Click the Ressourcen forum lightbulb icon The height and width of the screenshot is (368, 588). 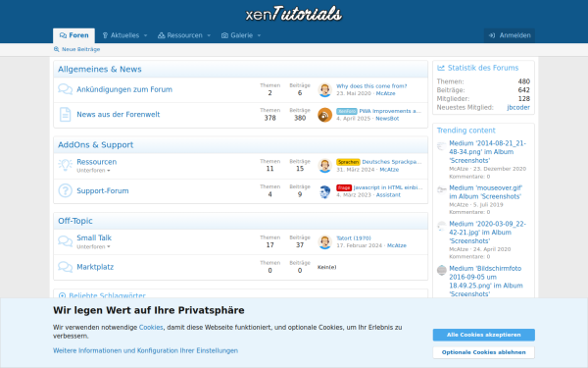[x=65, y=165]
